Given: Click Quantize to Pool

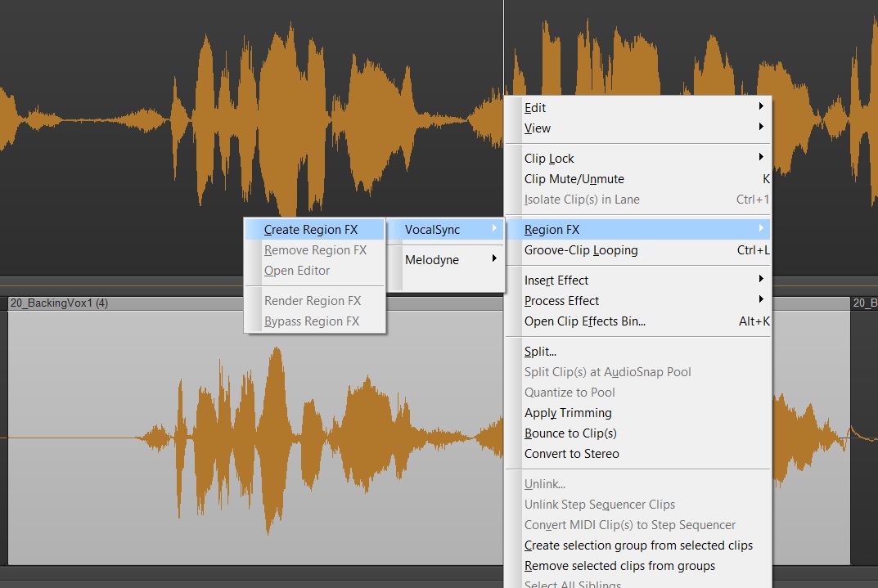Looking at the screenshot, I should point(637,393).
